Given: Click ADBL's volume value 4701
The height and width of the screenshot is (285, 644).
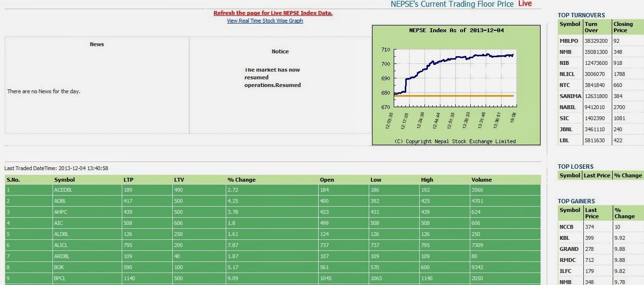Looking at the screenshot, I should pyautogui.click(x=477, y=201).
